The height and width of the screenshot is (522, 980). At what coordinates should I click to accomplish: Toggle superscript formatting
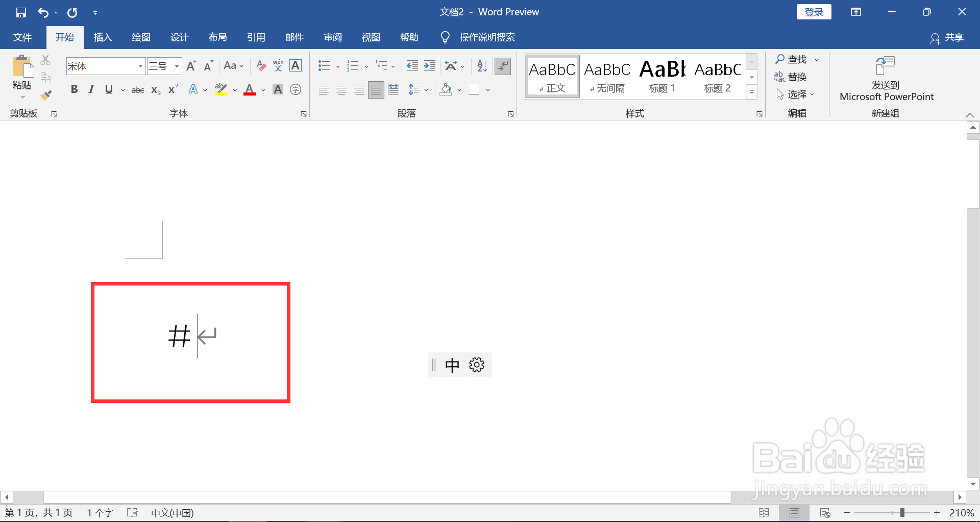click(x=173, y=89)
